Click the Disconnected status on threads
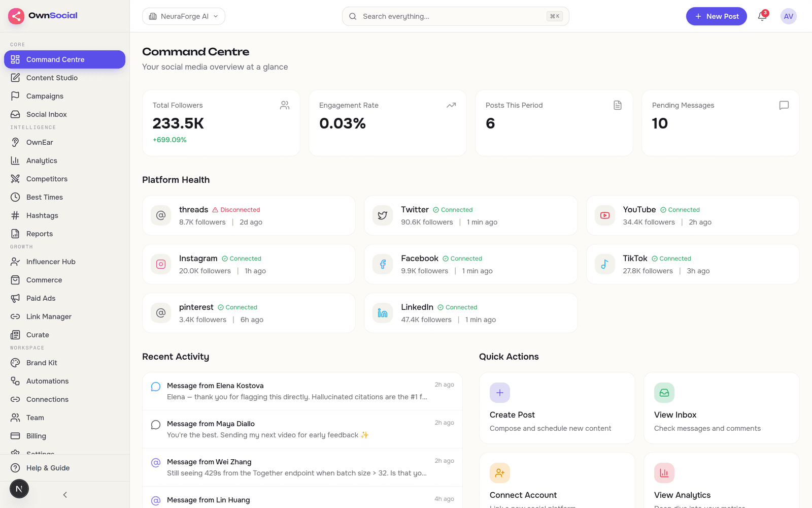The height and width of the screenshot is (508, 812). pos(236,210)
